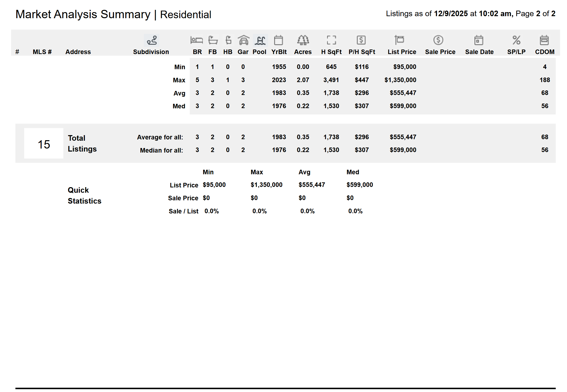567x392 pixels.
Task: Click the 15 total listings box
Action: tap(44, 143)
